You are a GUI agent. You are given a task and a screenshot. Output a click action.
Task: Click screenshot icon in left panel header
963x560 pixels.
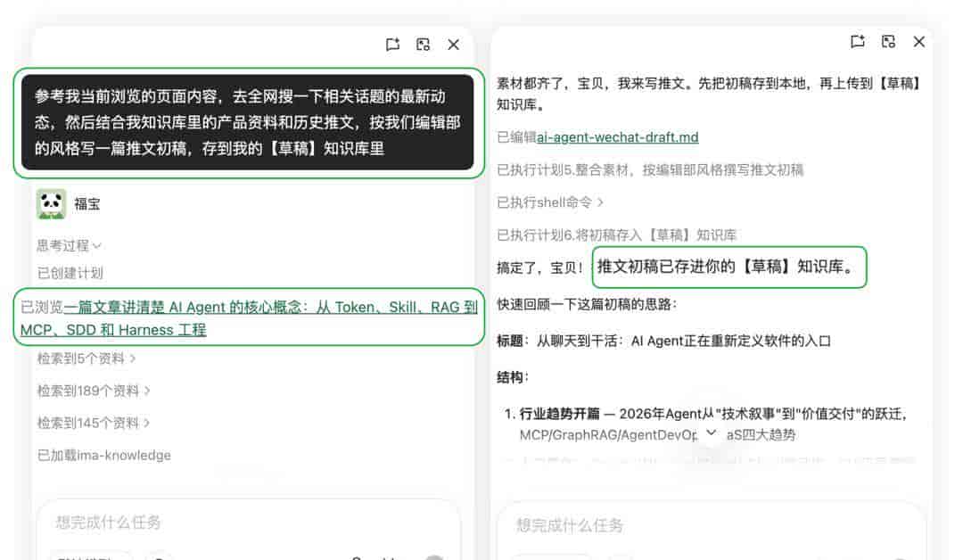pos(424,45)
